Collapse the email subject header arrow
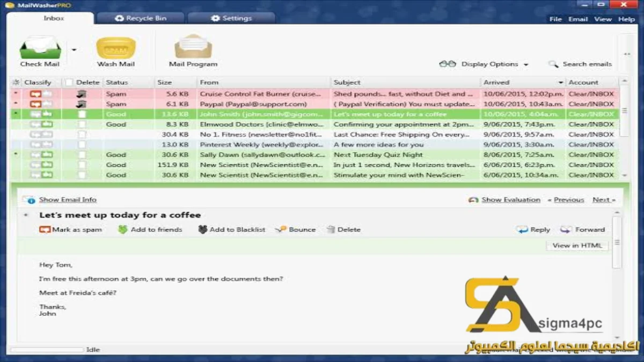The image size is (644, 362). coord(25,215)
